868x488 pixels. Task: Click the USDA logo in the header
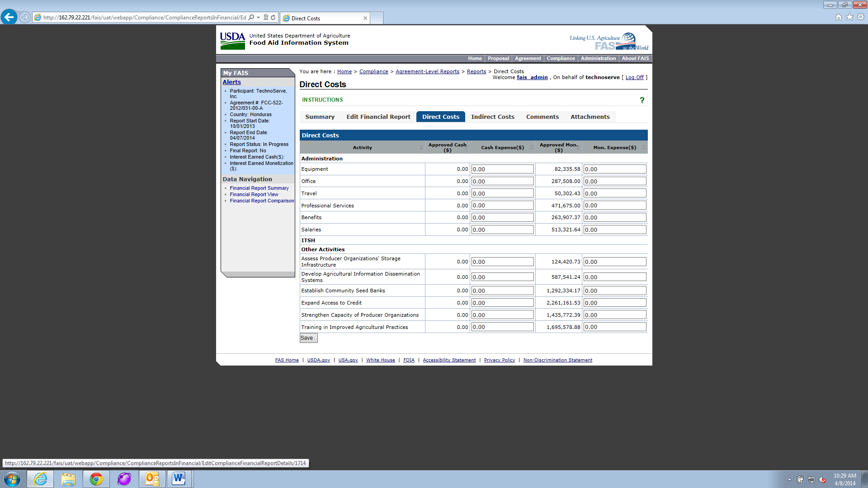(x=232, y=41)
